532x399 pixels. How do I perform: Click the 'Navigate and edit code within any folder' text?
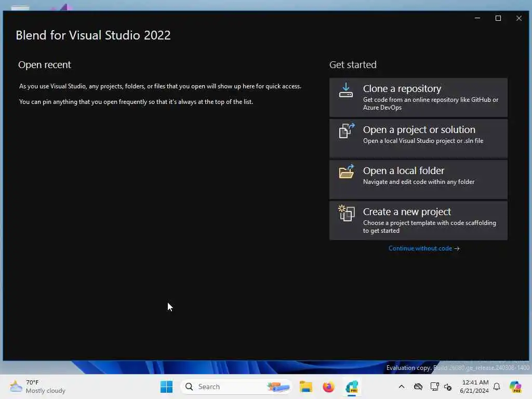pyautogui.click(x=419, y=182)
